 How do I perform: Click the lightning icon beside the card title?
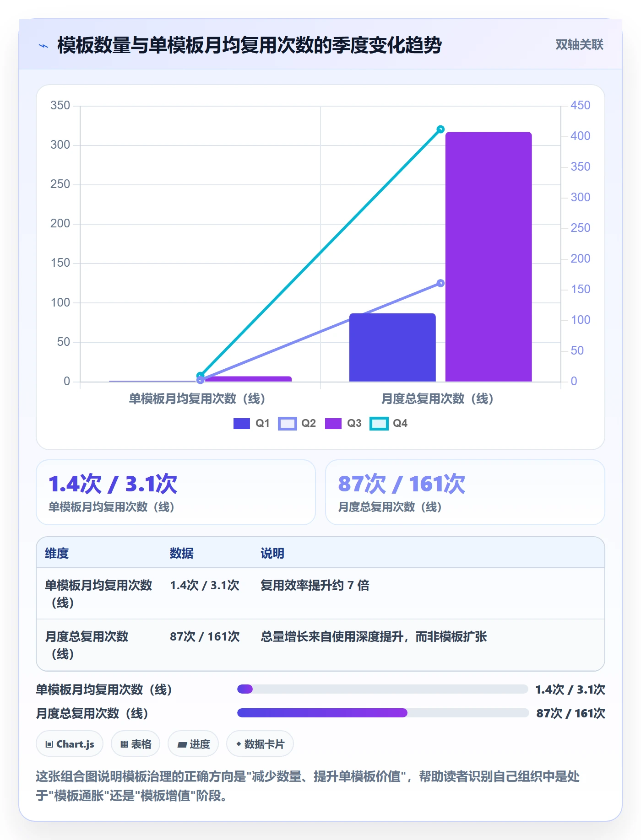point(43,46)
